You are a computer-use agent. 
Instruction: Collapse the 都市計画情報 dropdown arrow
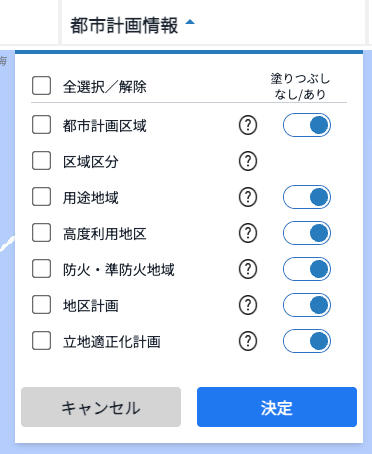pos(190,22)
